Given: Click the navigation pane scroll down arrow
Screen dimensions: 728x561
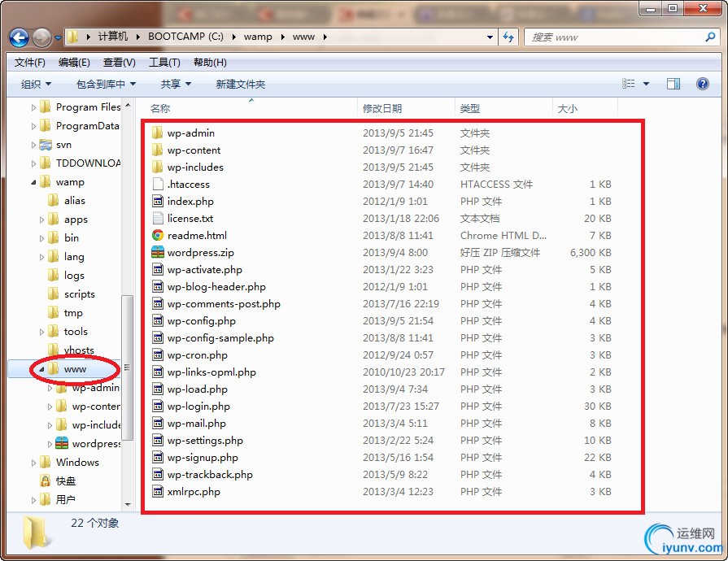Looking at the screenshot, I should click(128, 504).
